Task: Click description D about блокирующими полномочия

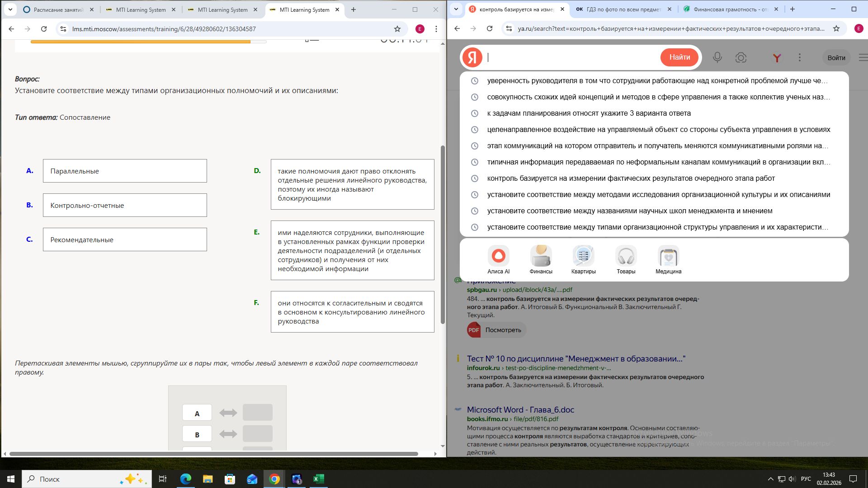Action: [353, 184]
